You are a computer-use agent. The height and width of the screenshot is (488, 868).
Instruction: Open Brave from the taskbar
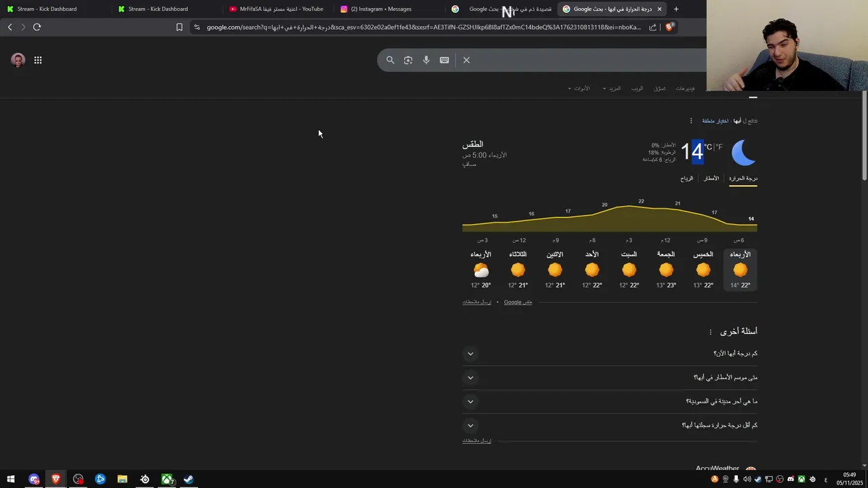[56, 479]
